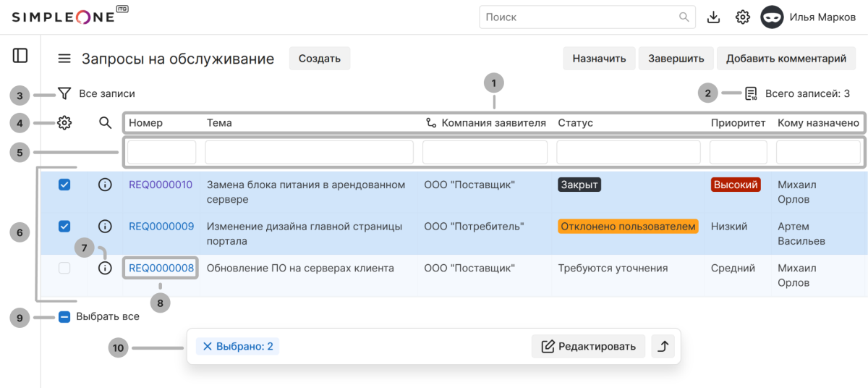
Task: Open the info icon for REQ0000010
Action: (105, 185)
